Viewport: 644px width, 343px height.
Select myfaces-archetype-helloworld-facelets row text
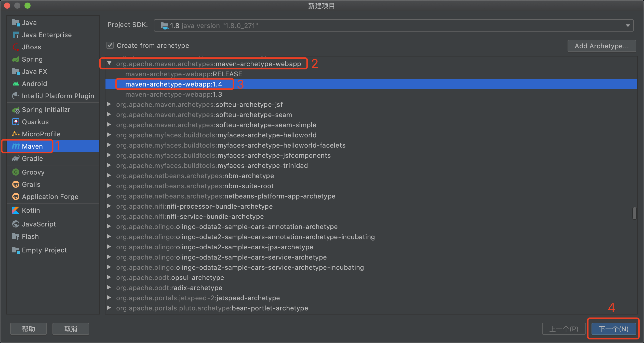tap(231, 145)
